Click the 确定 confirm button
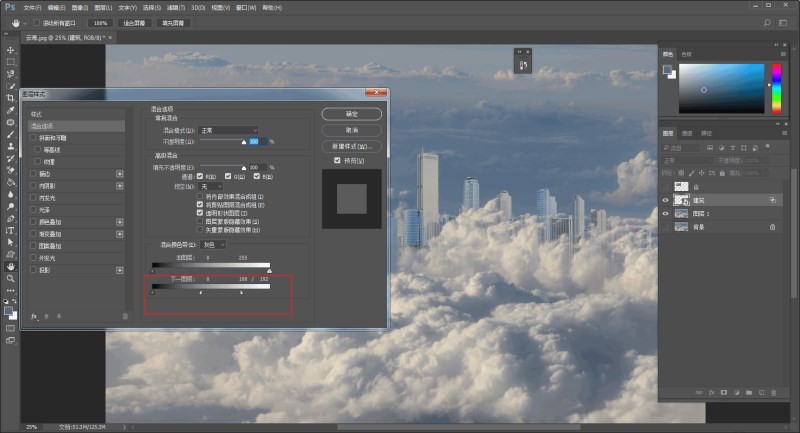This screenshot has width=800, height=433. click(351, 114)
